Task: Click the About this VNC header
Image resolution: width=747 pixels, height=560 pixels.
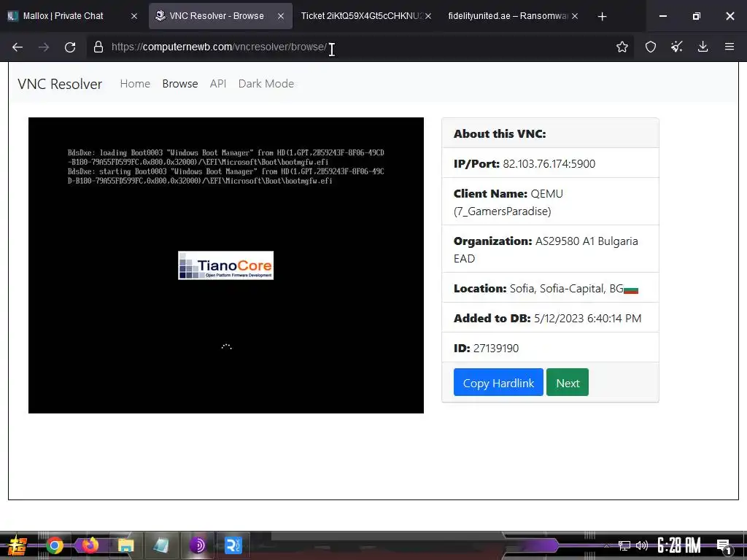Action: coord(500,134)
